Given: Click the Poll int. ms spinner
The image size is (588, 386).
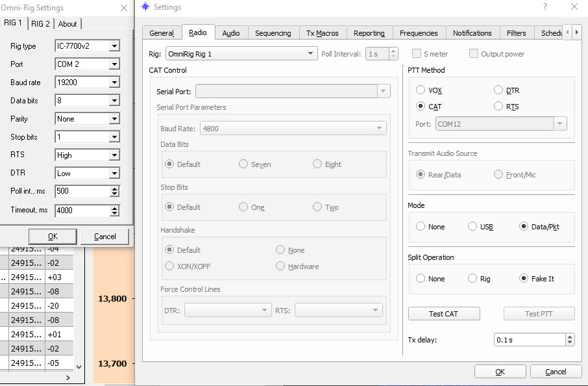Looking at the screenshot, I should [115, 191].
